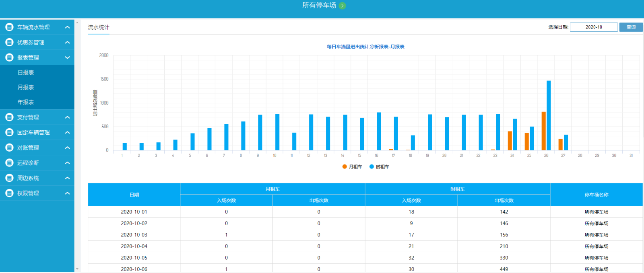The height and width of the screenshot is (273, 644).
Task: Click the sidebar scrollbar down arrow
Action: [x=77, y=269]
